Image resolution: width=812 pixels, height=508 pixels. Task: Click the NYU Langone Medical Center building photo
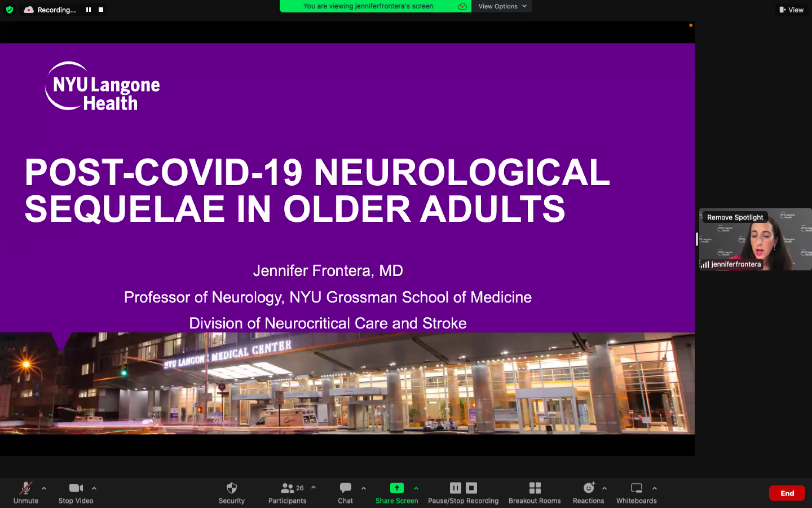click(x=347, y=383)
